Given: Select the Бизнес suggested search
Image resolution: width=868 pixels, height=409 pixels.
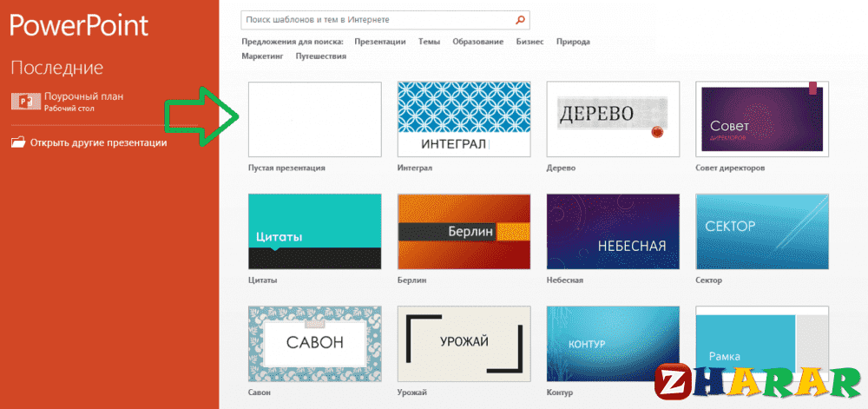Looking at the screenshot, I should click(529, 42).
